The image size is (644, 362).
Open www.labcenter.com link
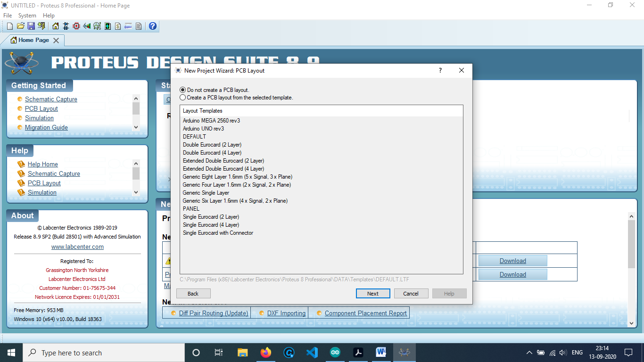[77, 247]
